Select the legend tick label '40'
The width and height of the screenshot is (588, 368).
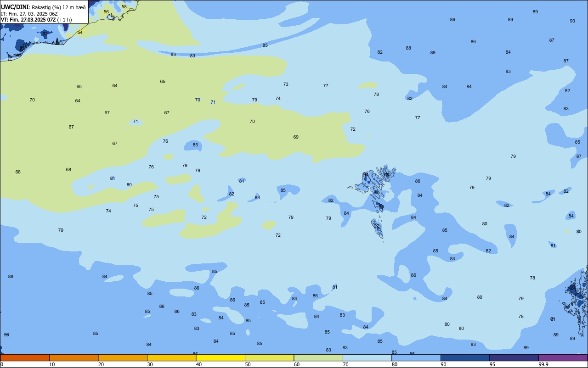(199, 364)
